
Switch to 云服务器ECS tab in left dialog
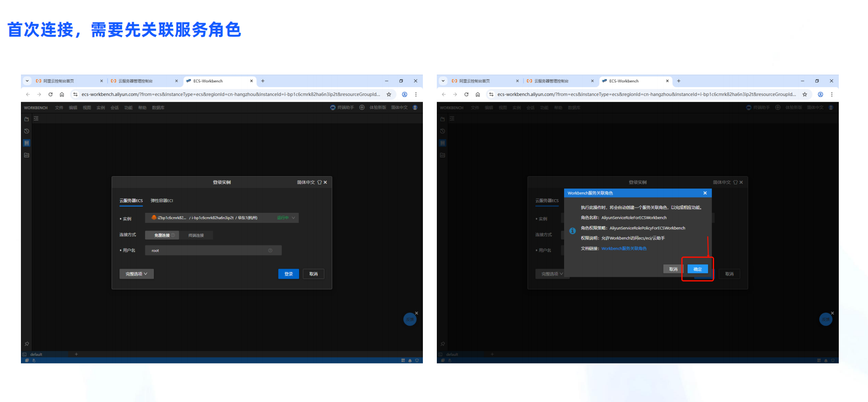pos(131,201)
